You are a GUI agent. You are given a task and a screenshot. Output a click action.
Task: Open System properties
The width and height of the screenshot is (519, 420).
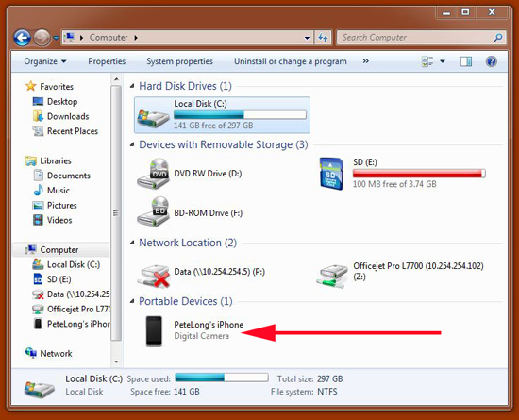point(179,61)
